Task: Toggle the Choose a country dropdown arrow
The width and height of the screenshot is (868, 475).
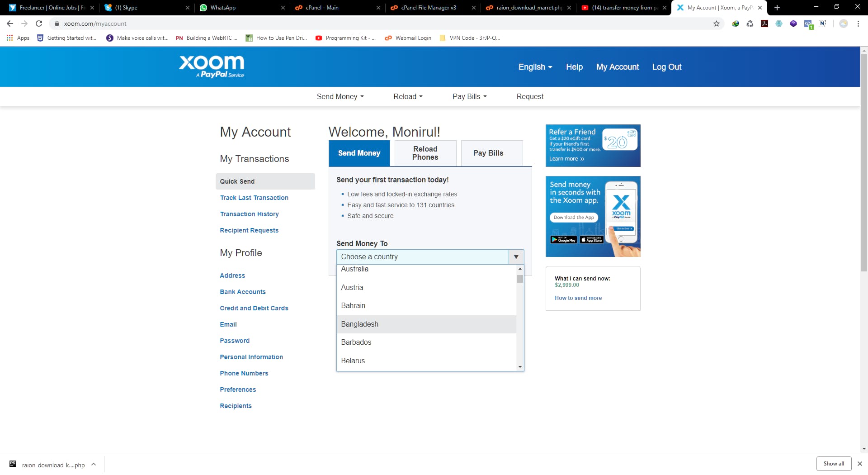Action: tap(516, 257)
